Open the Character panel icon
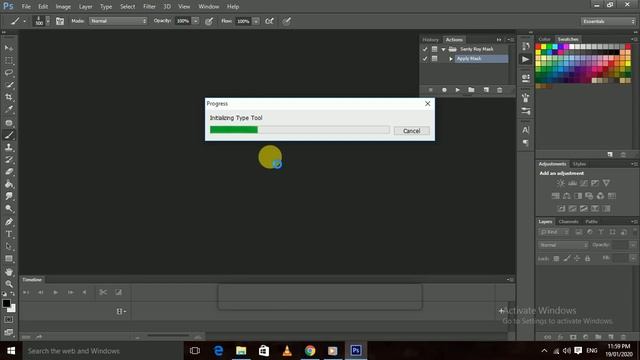 point(526,130)
